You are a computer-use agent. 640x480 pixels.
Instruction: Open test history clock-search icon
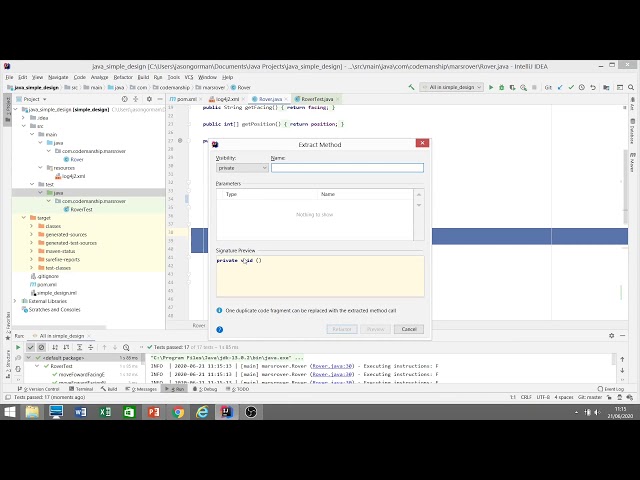pyautogui.click(x=126, y=347)
